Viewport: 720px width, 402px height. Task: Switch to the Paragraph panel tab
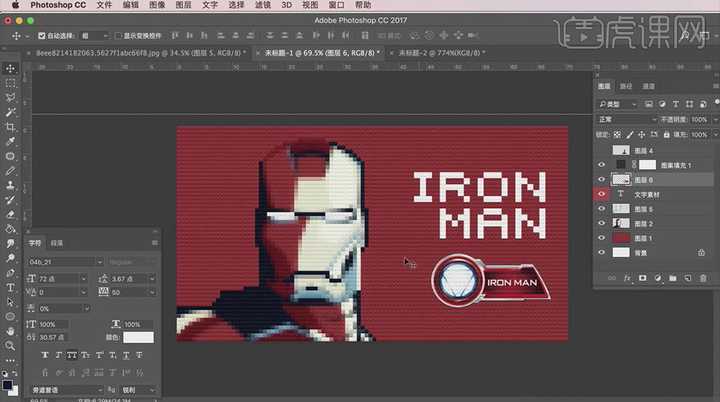pyautogui.click(x=56, y=243)
